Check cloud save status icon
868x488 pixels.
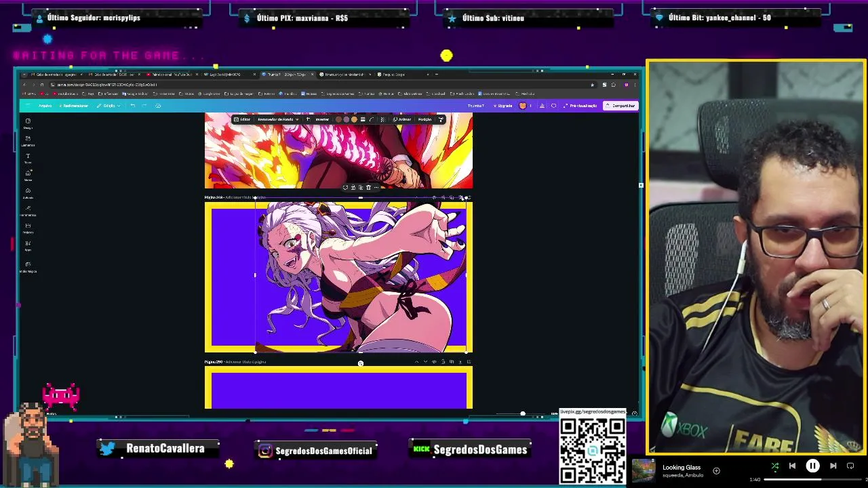[x=158, y=106]
